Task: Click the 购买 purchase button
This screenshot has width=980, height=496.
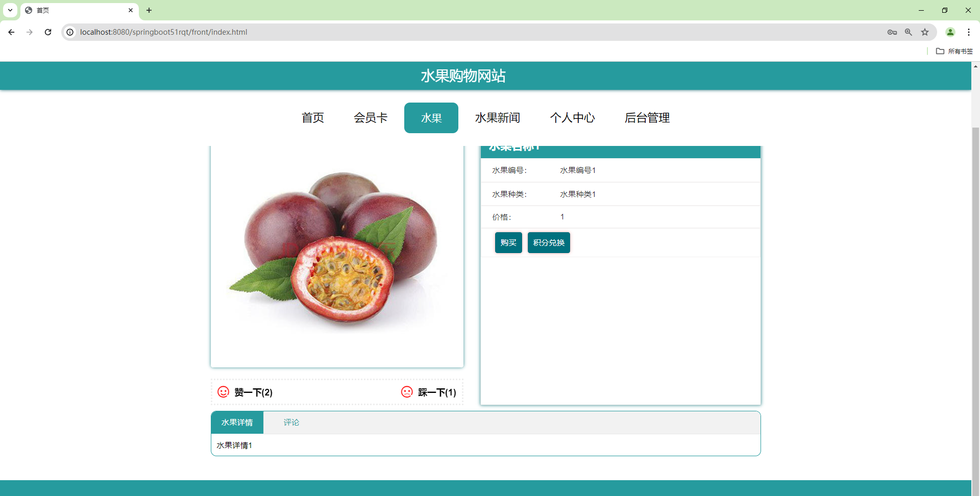Action: coord(508,242)
